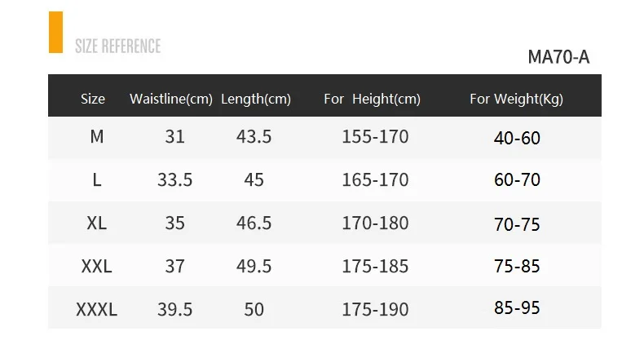
Task: Select the Waistline(cm) column header
Action: [171, 99]
